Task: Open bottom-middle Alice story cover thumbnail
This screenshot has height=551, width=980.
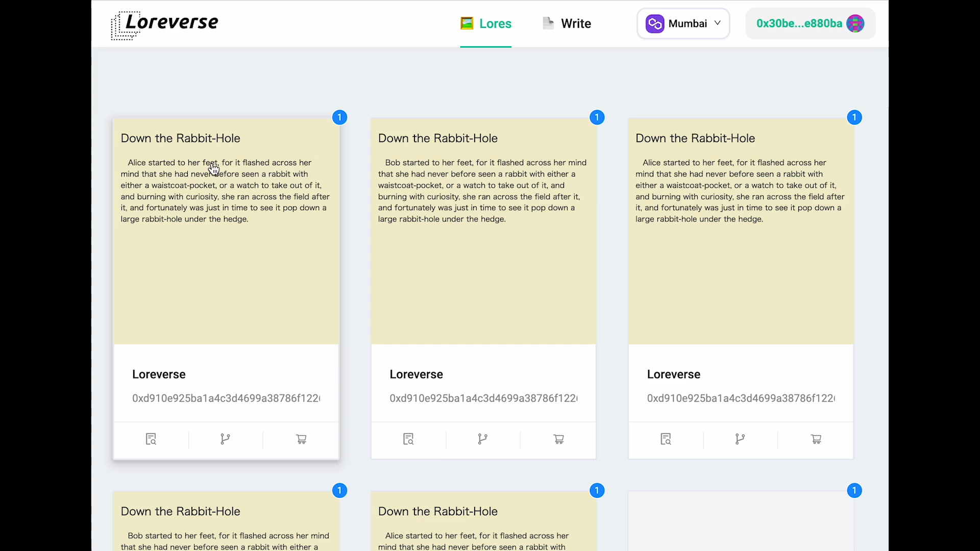Action: tap(483, 521)
